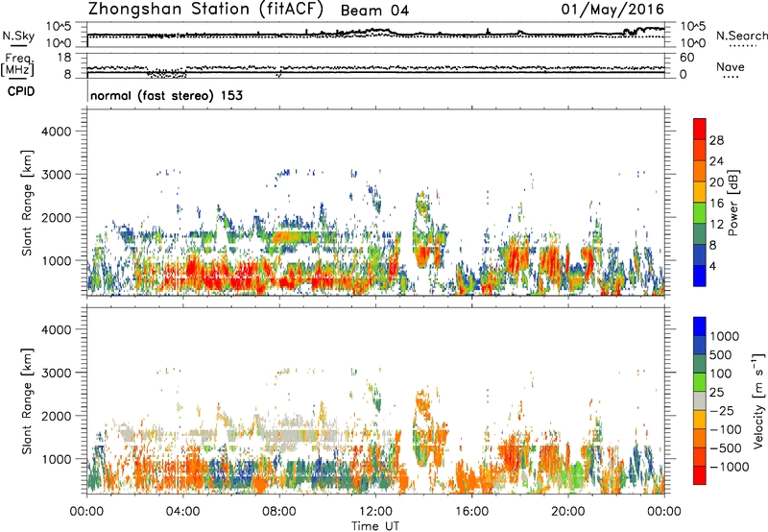Viewport: 768px width, 532px height.
Task: Click the text 'normal (fast stereo) 153'
Action: [166, 95]
